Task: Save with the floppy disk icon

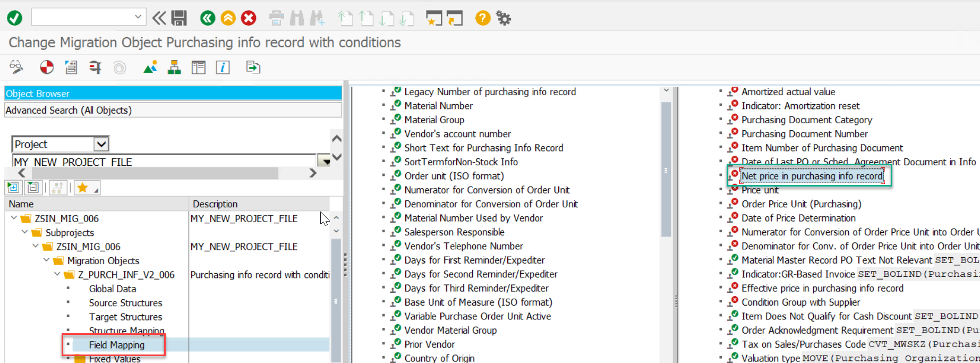Action: [179, 18]
